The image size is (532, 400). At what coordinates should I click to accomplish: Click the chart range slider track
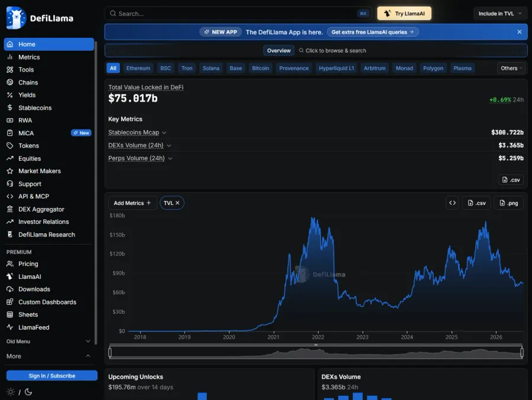(x=316, y=353)
